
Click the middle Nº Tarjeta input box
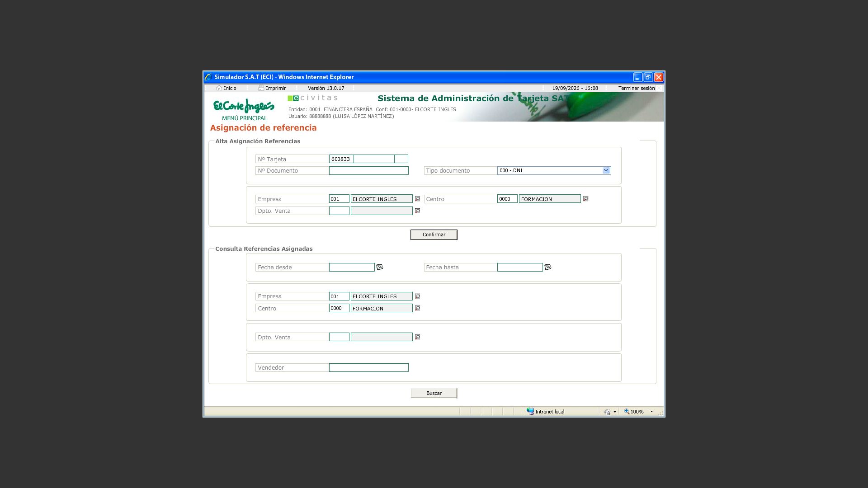[374, 159]
